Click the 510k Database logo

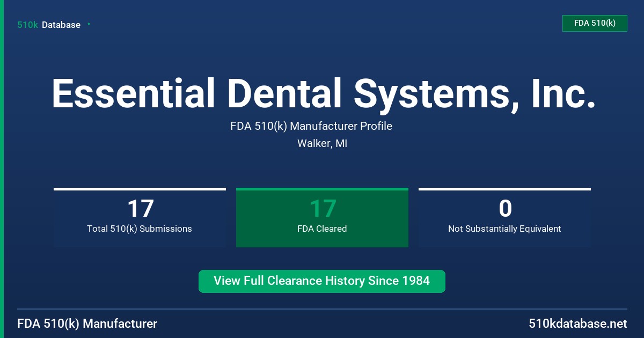coord(49,25)
